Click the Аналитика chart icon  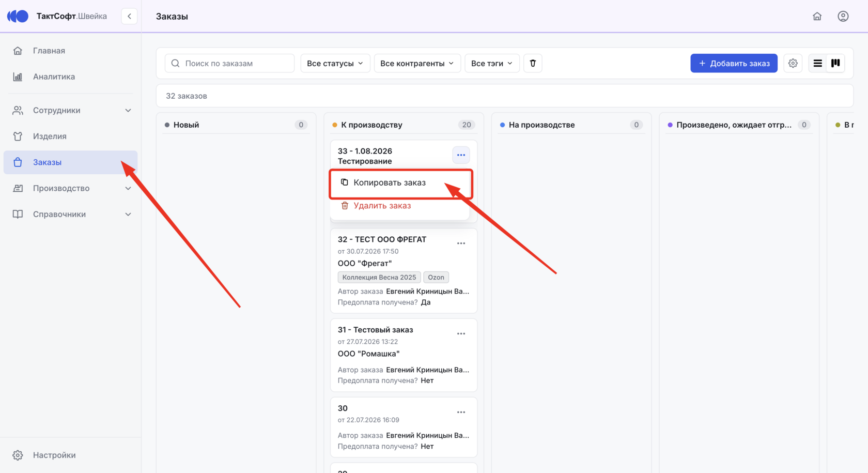18,77
